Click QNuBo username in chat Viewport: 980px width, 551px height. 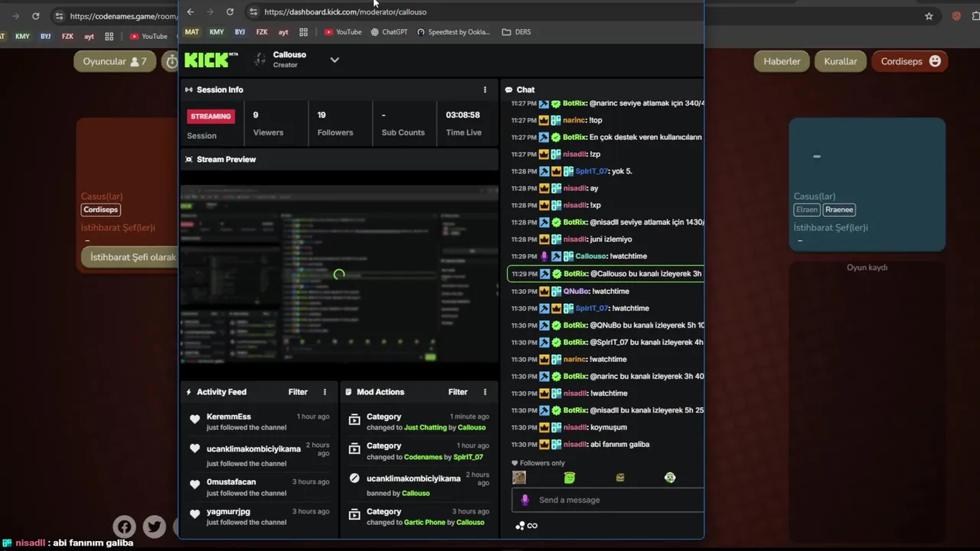(576, 291)
